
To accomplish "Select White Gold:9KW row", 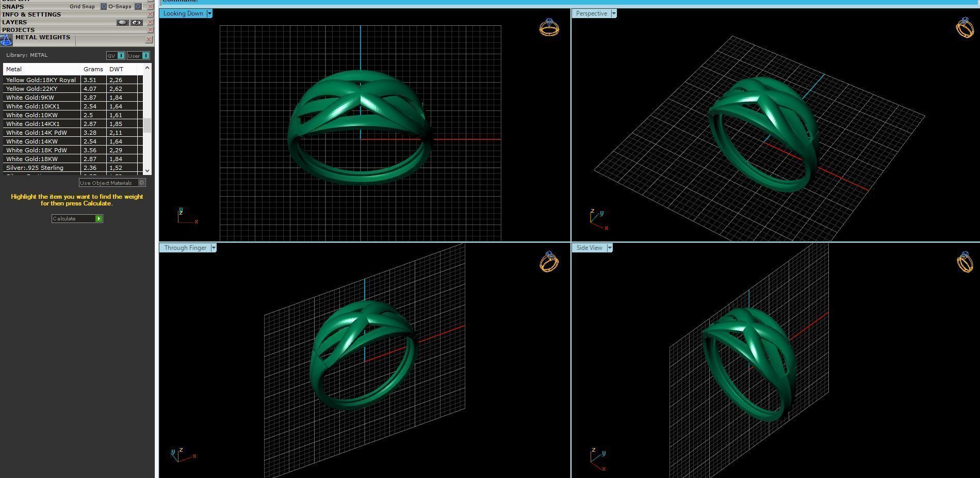I will click(73, 98).
